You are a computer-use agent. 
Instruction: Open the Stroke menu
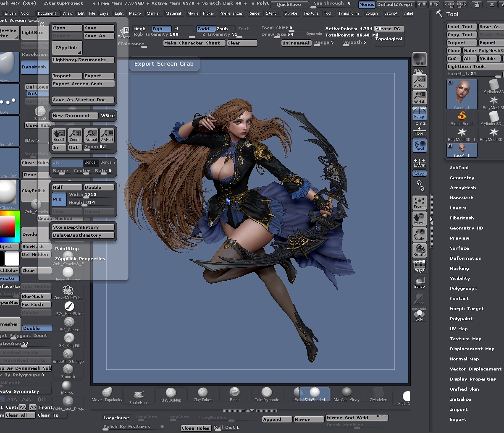(x=291, y=13)
